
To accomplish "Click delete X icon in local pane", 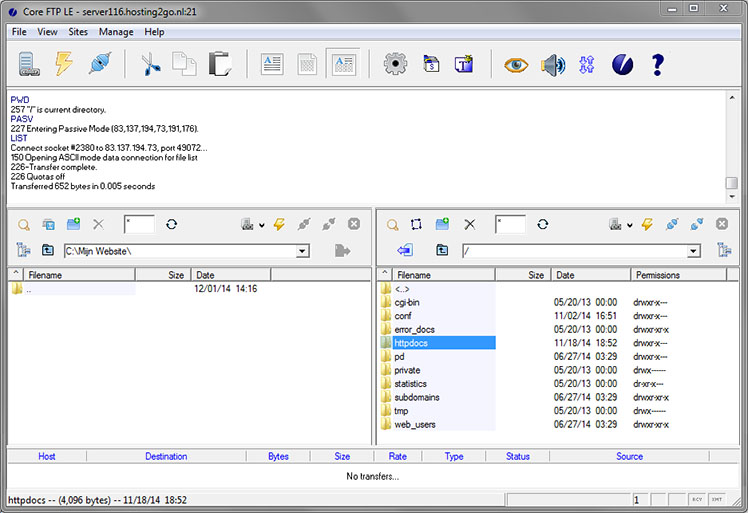I will tap(98, 224).
